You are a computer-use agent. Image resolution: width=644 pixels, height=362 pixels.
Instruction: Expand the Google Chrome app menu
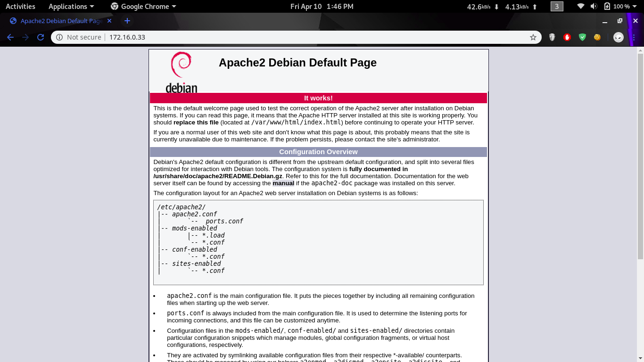(x=143, y=7)
